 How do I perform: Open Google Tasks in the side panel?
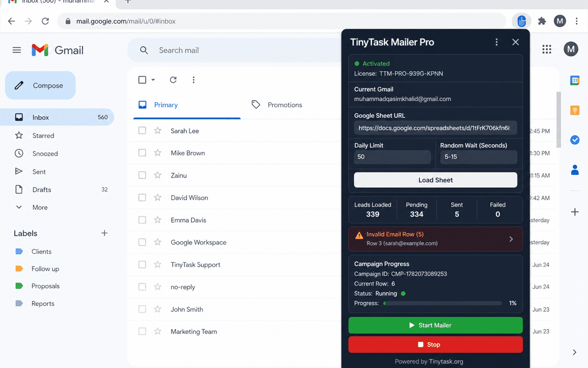(x=575, y=140)
